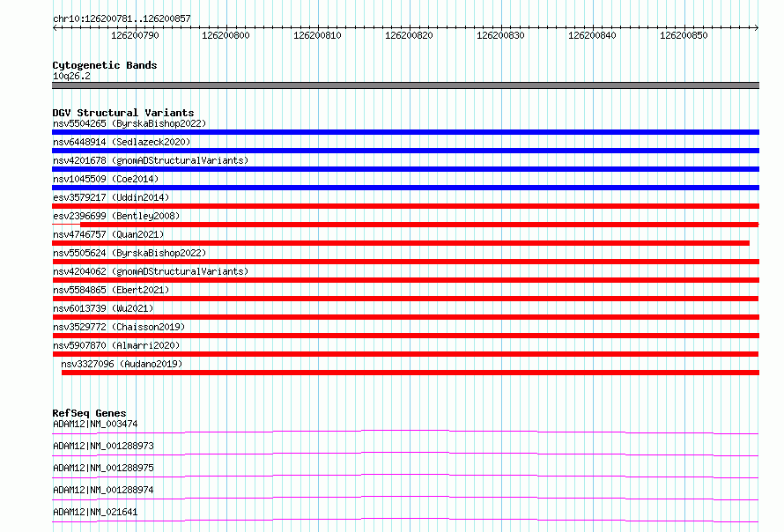The height and width of the screenshot is (532, 784).
Task: Click the gray 10q26.2 cytoband bar
Action: tap(405, 85)
